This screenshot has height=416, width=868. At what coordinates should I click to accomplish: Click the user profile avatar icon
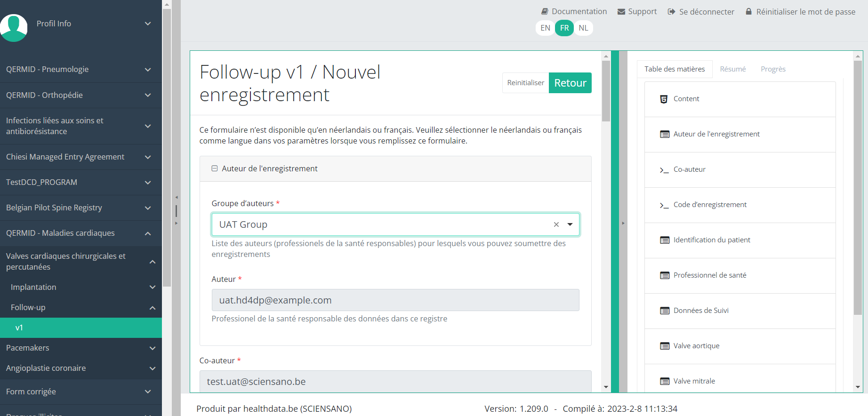(14, 27)
